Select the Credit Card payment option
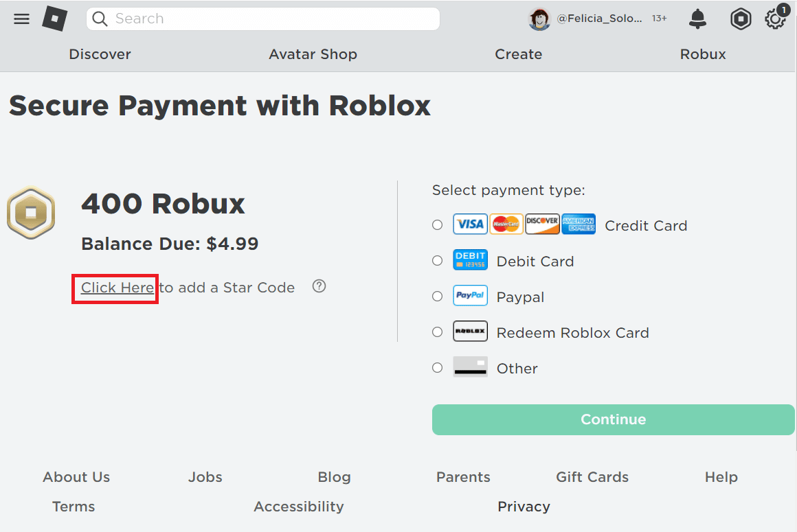 coord(437,224)
